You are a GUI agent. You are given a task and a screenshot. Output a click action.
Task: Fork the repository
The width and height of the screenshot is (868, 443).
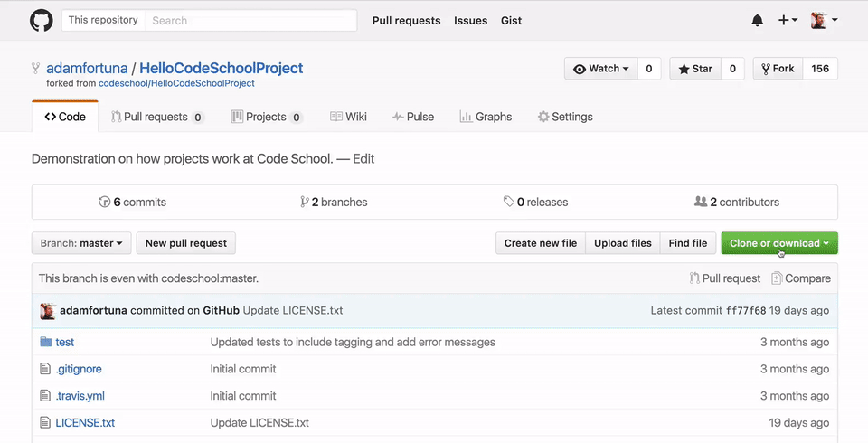[x=778, y=69]
